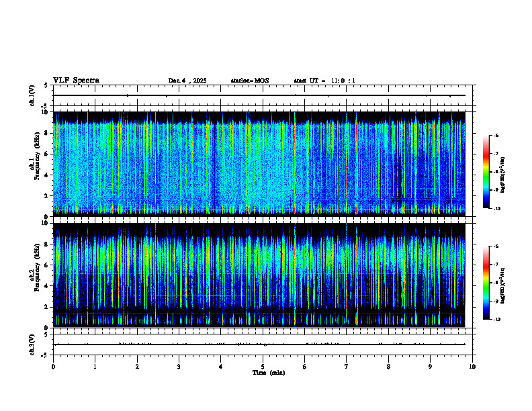
Task: Click the "Time (min)" axis title
Action: [x=269, y=373]
